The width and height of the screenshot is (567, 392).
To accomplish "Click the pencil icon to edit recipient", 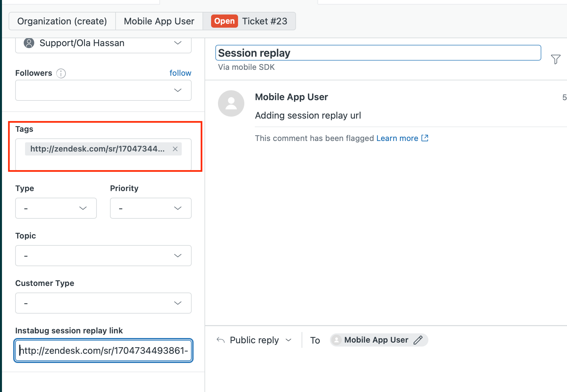I will (x=418, y=340).
